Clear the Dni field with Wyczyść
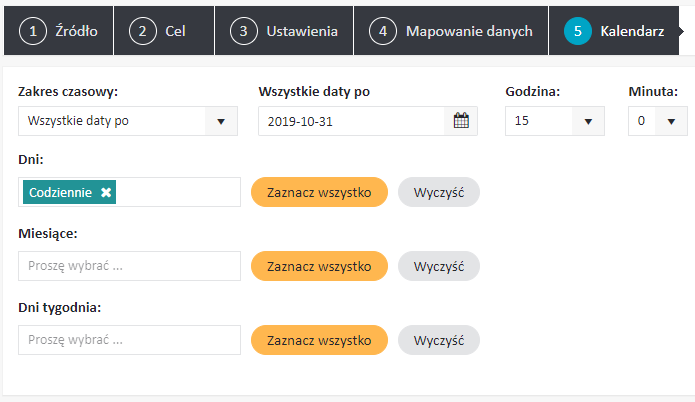Viewport: 695px width, 402px height. tap(439, 192)
